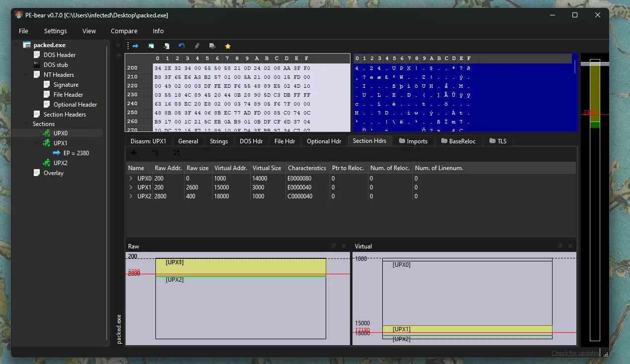Viewport: 630px width, 364px height.
Task: Click the blue arrow icon in the toolbar
Action: point(135,46)
